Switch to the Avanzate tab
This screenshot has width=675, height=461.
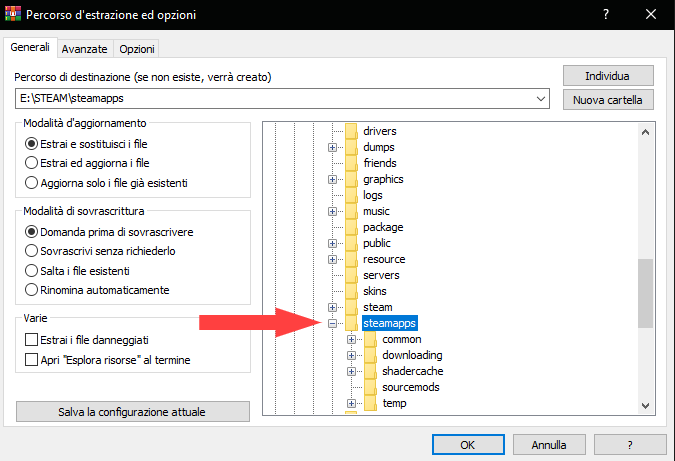coord(84,48)
